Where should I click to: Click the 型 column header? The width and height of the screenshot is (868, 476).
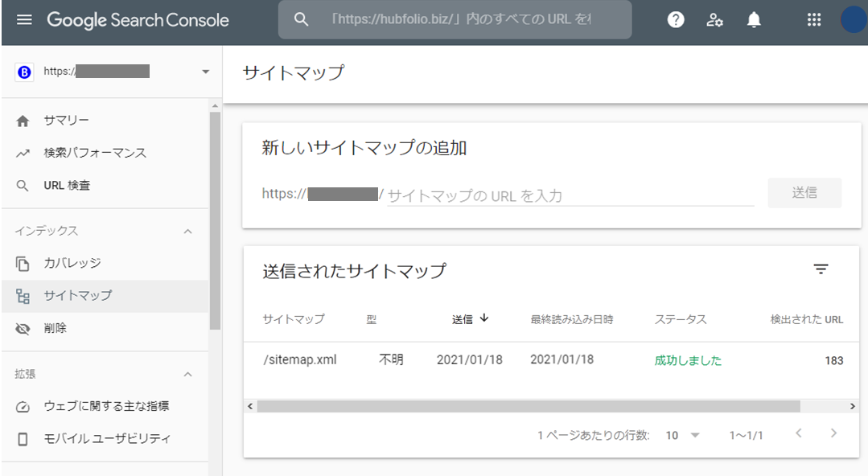coord(372,319)
